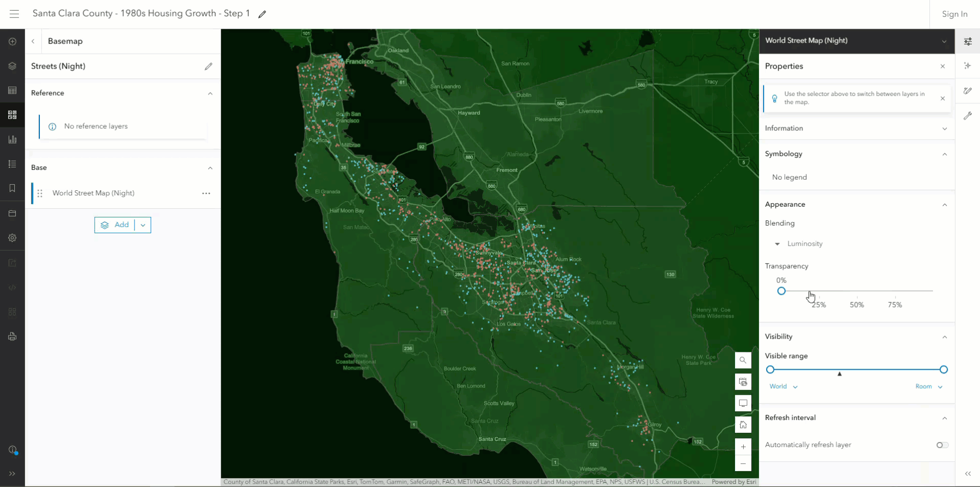Click the Add content icon in left toolbar
This screenshot has height=487, width=980.
coord(12,41)
